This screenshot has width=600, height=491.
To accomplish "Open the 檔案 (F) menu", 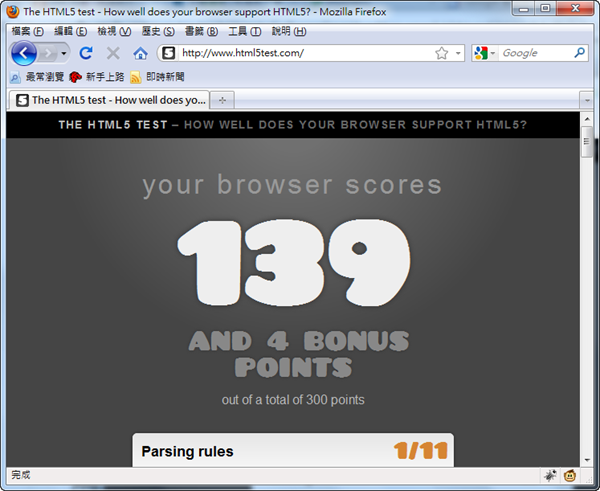I will [27, 31].
